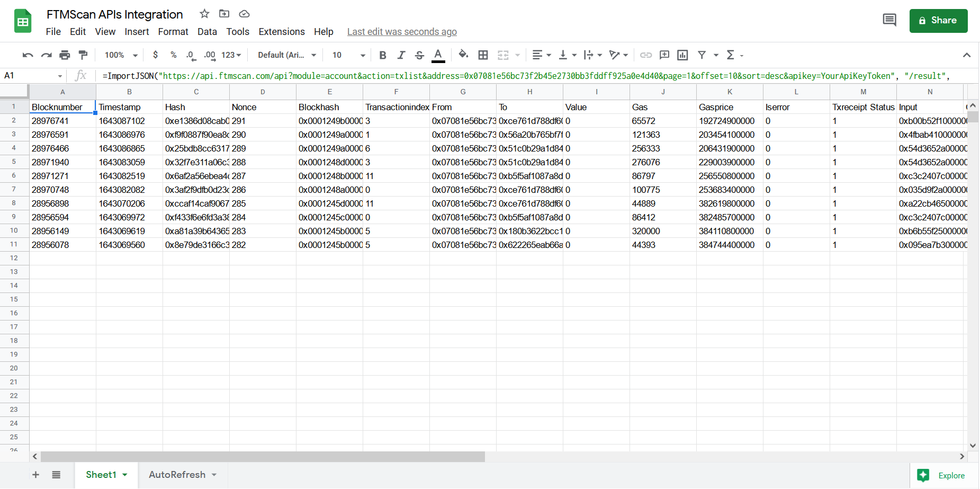Image resolution: width=980 pixels, height=489 pixels.
Task: Click the Redo icon
Action: click(47, 55)
